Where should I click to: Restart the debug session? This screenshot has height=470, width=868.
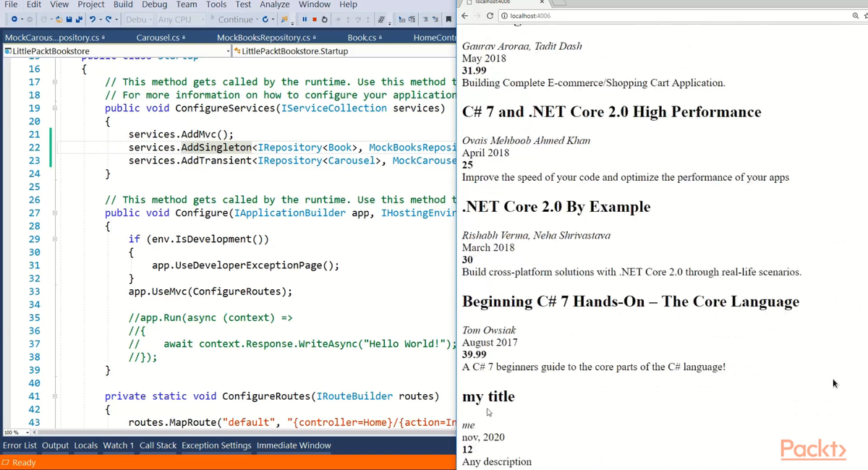click(325, 20)
